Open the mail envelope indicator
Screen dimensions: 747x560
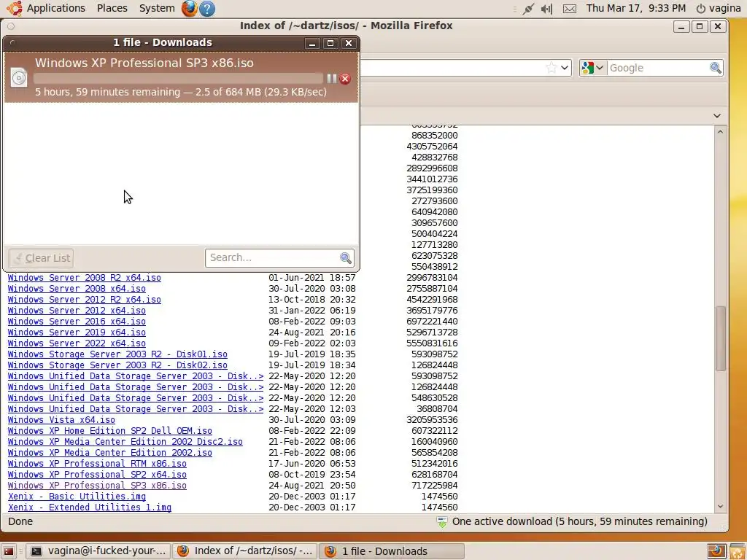coord(569,9)
